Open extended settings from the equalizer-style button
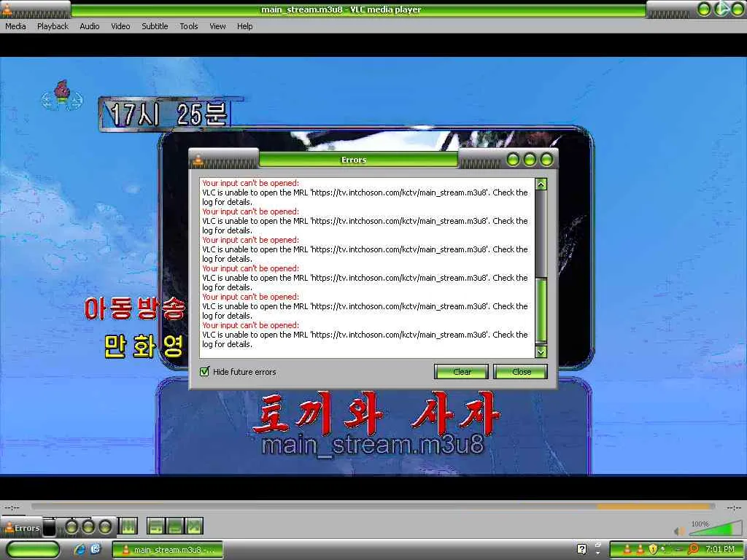The width and height of the screenshot is (747, 560). coord(128,526)
